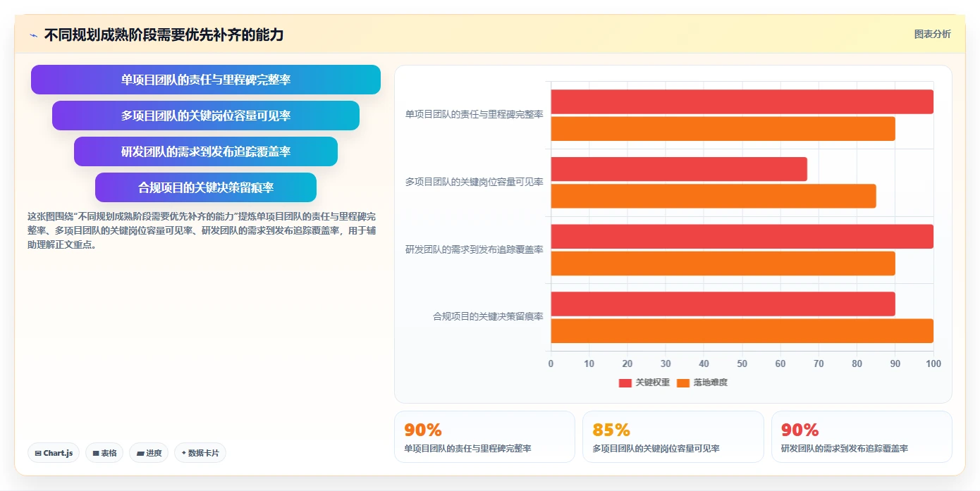This screenshot has width=980, height=491.
Task: Click the orange bar for 合规项目的关键决策留痕率
Action: (x=742, y=331)
